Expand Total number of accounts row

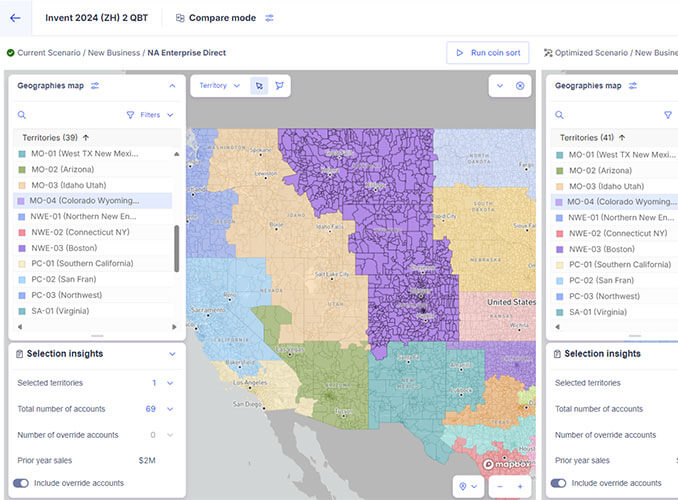(x=170, y=409)
